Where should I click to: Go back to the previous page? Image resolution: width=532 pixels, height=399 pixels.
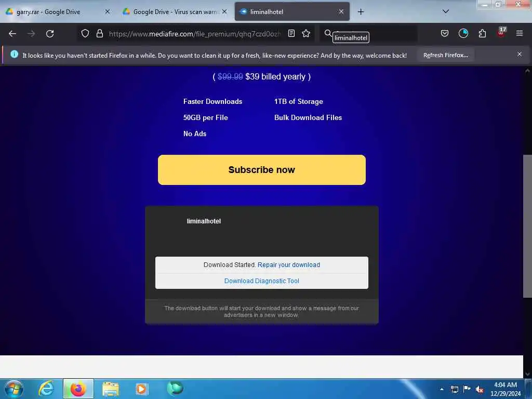coord(12,34)
